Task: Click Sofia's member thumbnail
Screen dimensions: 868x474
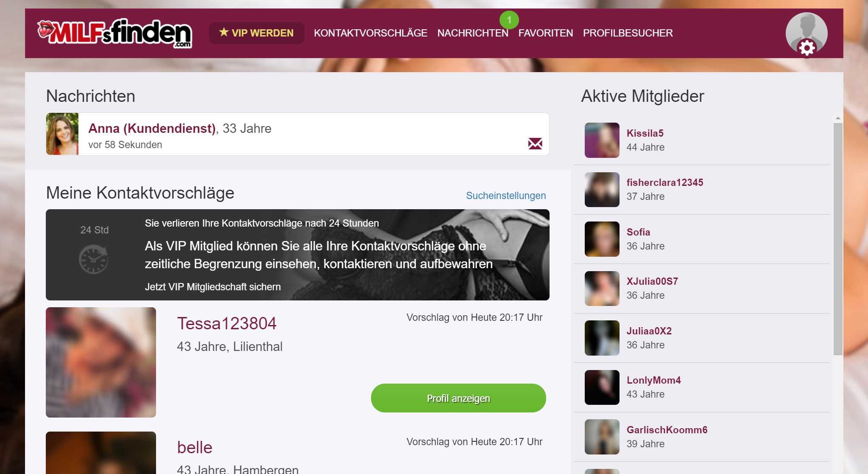Action: click(602, 239)
